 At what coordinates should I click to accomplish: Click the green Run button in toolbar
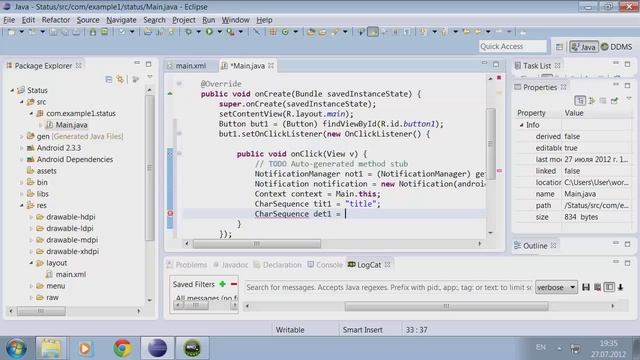[x=209, y=31]
